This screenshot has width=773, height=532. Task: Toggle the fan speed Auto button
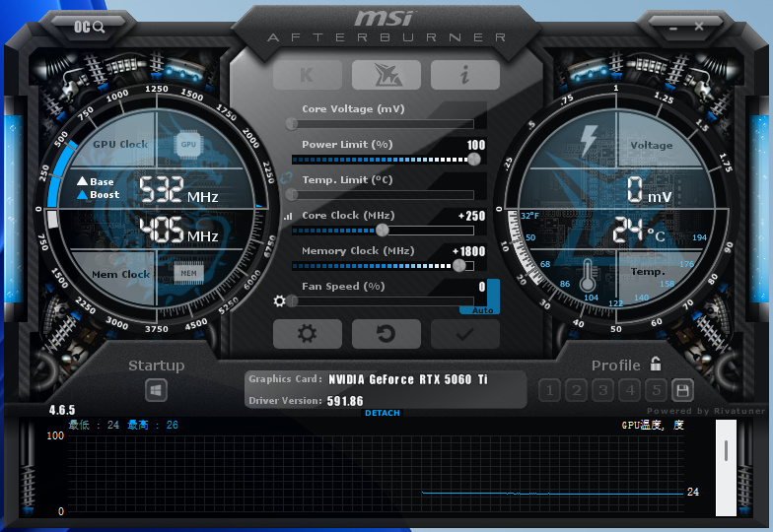pyautogui.click(x=481, y=310)
